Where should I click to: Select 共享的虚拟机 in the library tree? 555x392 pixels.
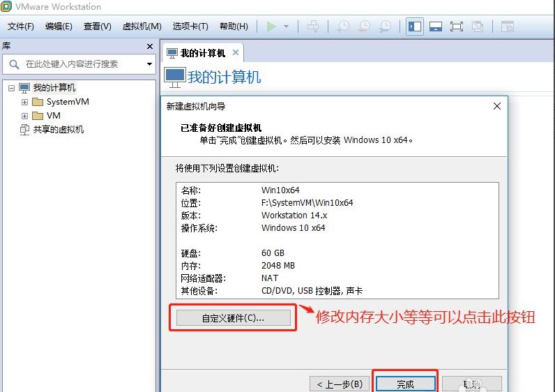click(x=58, y=130)
